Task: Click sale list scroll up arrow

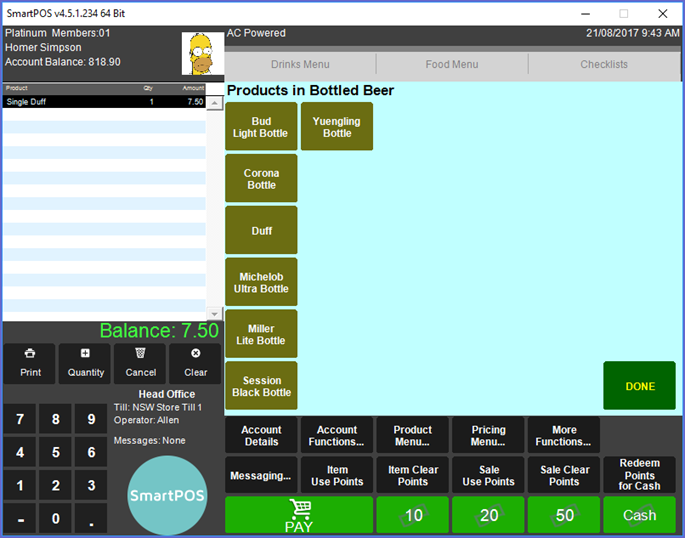Action: pos(214,103)
